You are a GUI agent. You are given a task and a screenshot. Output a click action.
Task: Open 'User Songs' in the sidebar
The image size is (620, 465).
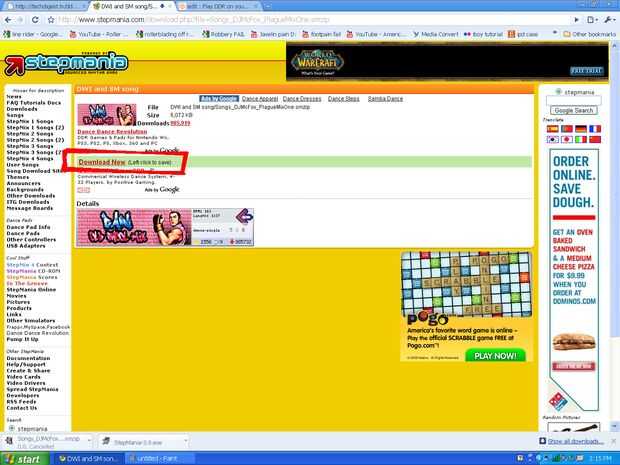click(23, 165)
